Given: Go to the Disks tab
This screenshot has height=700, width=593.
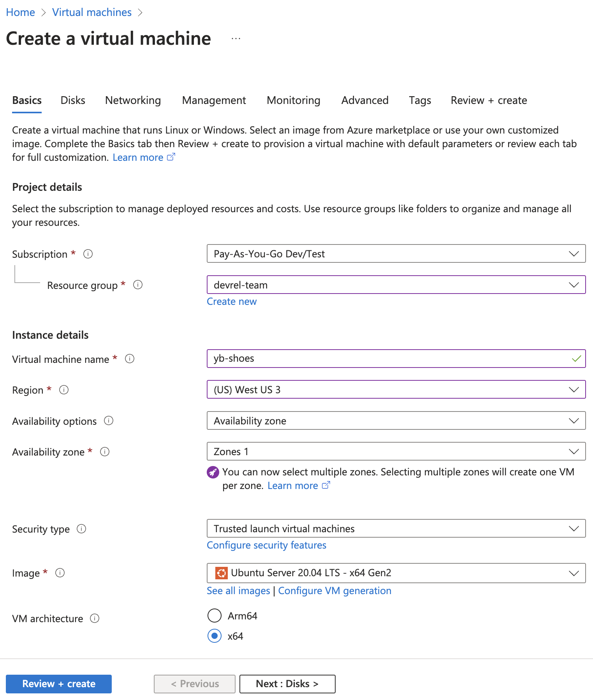Looking at the screenshot, I should click(73, 100).
